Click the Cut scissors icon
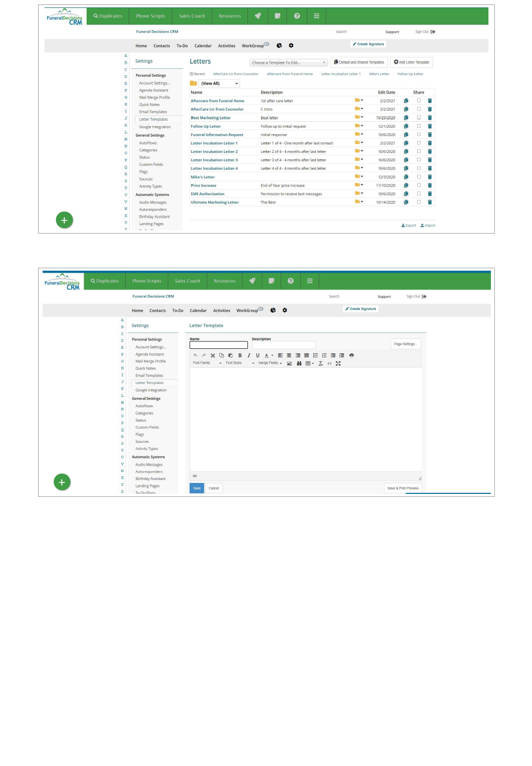The image size is (532, 766). click(213, 355)
